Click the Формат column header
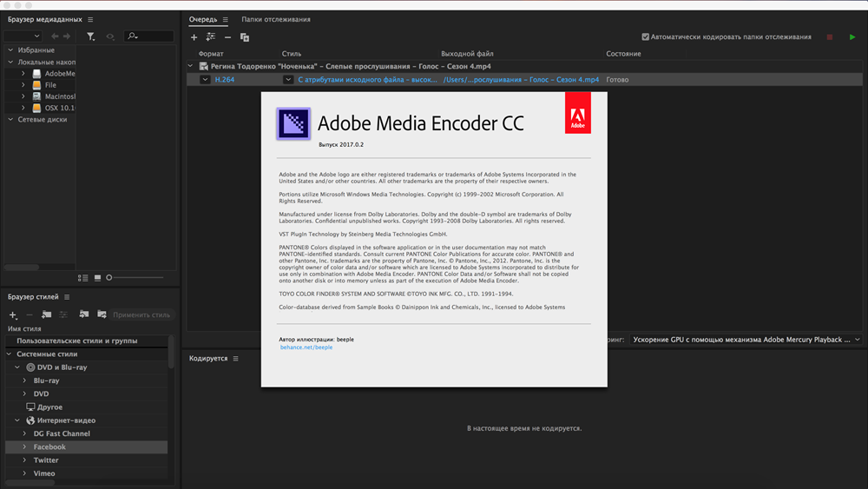Viewport: 868px width, 489px height. 211,54
